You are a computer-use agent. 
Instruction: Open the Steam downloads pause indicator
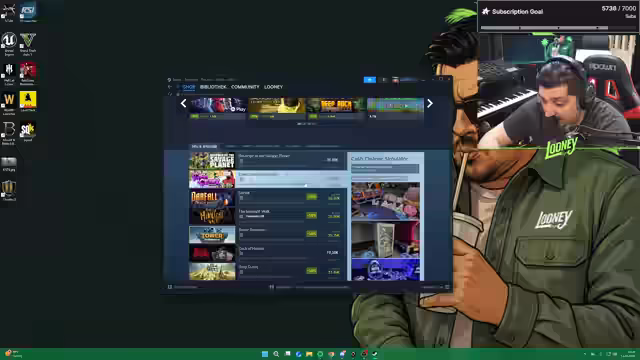point(271,287)
